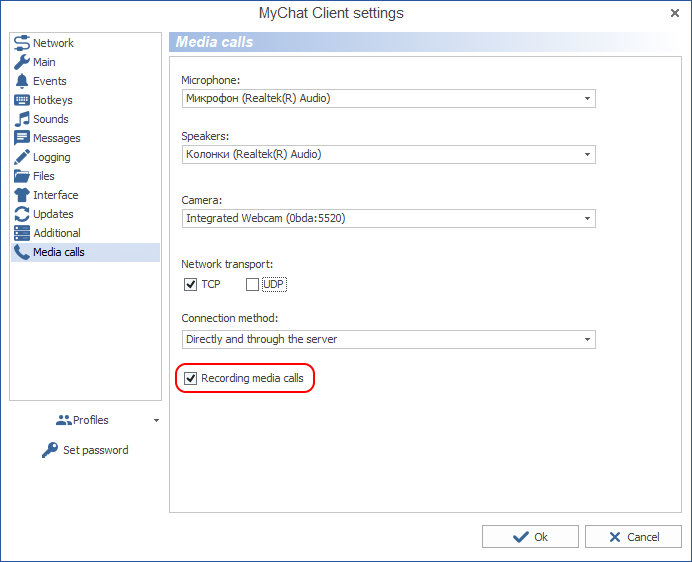Viewport: 692px width, 562px height.
Task: Click the Events bell icon
Action: tap(22, 81)
